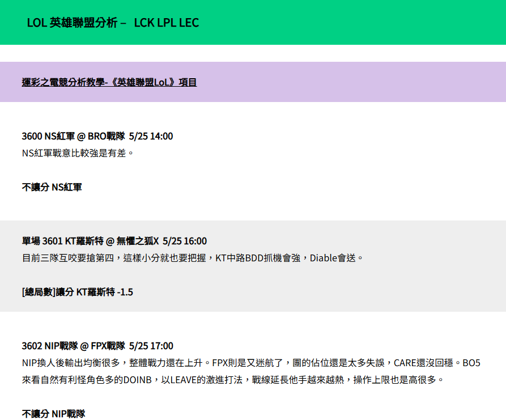Click the pick [總局數]讓分 KT羅斯特 -1.5
The height and width of the screenshot is (420, 506).
click(78, 292)
